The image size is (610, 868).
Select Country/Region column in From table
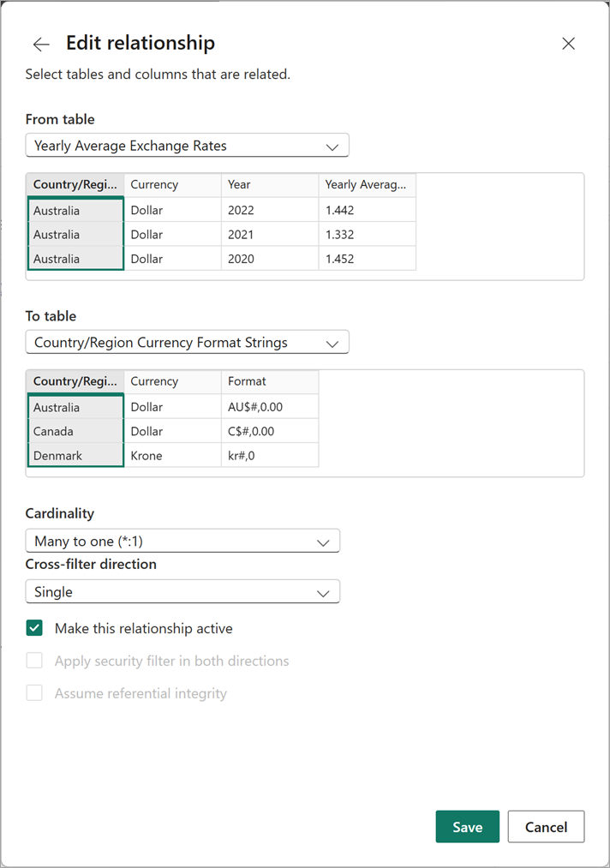[x=75, y=185]
